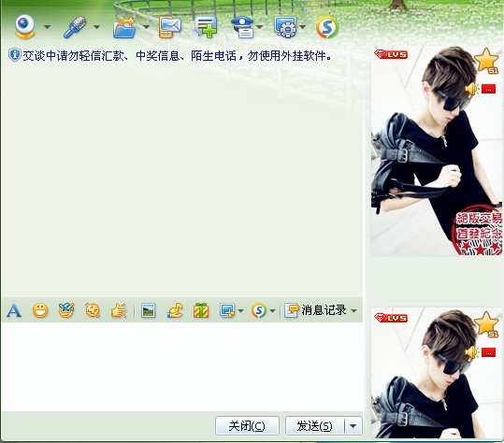Open the chat toolbar search dropdown arrow
Screen dimensions: 504x443
(272, 310)
